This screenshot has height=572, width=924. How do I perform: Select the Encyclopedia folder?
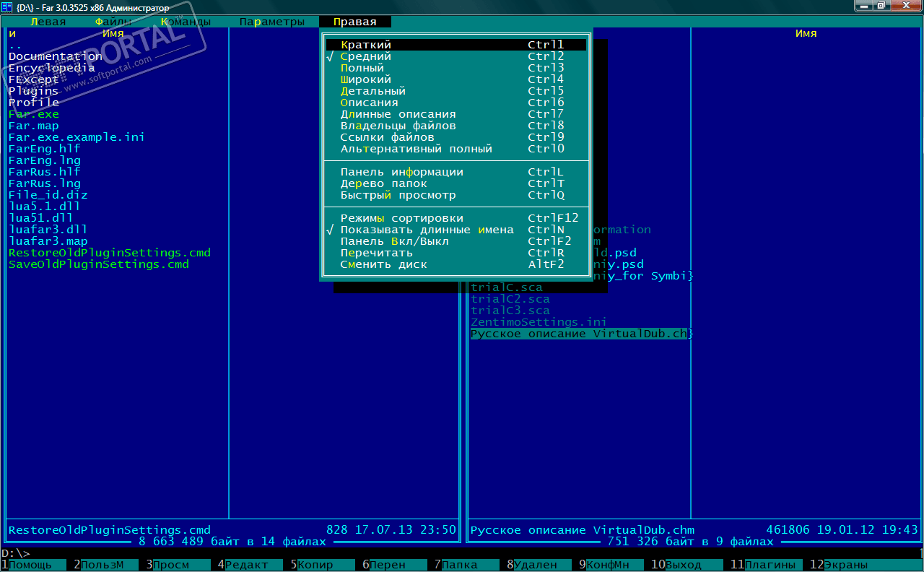click(x=52, y=68)
